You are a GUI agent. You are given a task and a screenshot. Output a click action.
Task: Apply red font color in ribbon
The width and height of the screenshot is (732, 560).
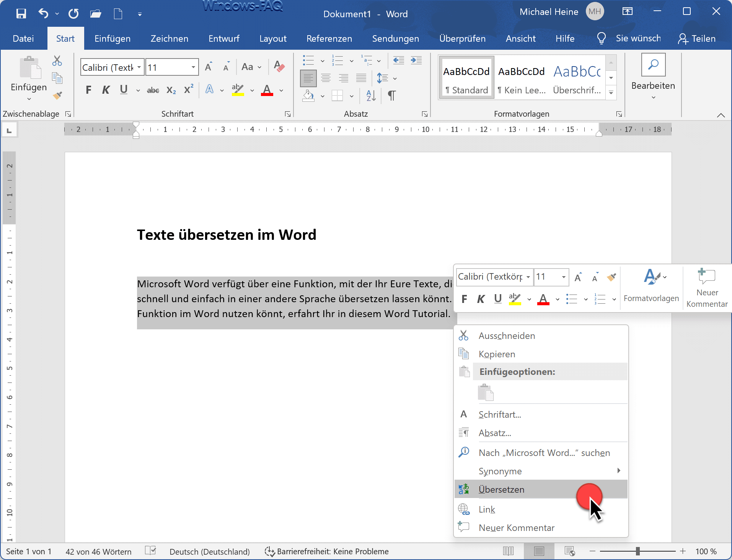click(267, 90)
